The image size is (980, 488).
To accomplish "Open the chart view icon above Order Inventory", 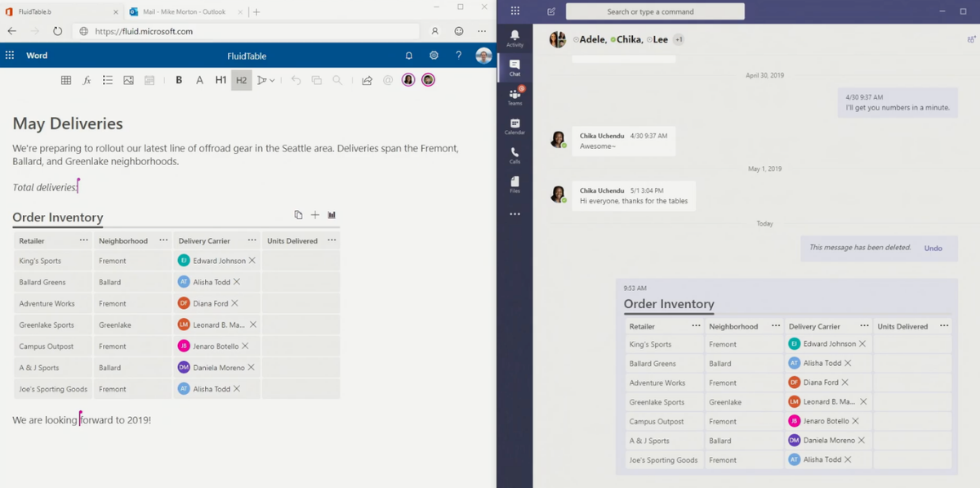I will [x=332, y=214].
